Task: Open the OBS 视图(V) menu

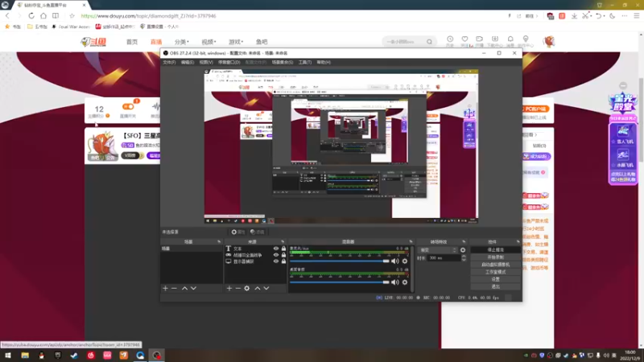Action: (206, 63)
